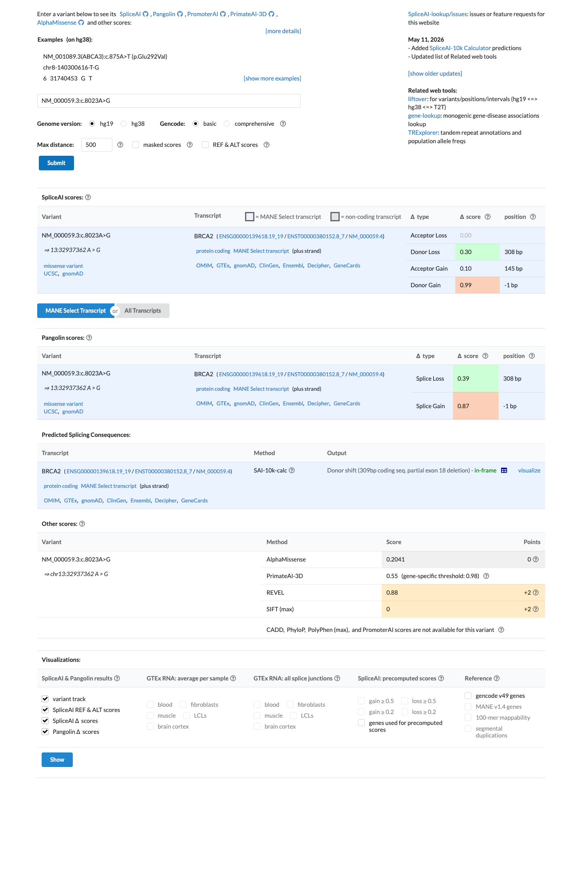Image resolution: width=588 pixels, height=890 pixels.
Task: Click the help icon beside SpliceAI scores heading
Action: pos(88,197)
